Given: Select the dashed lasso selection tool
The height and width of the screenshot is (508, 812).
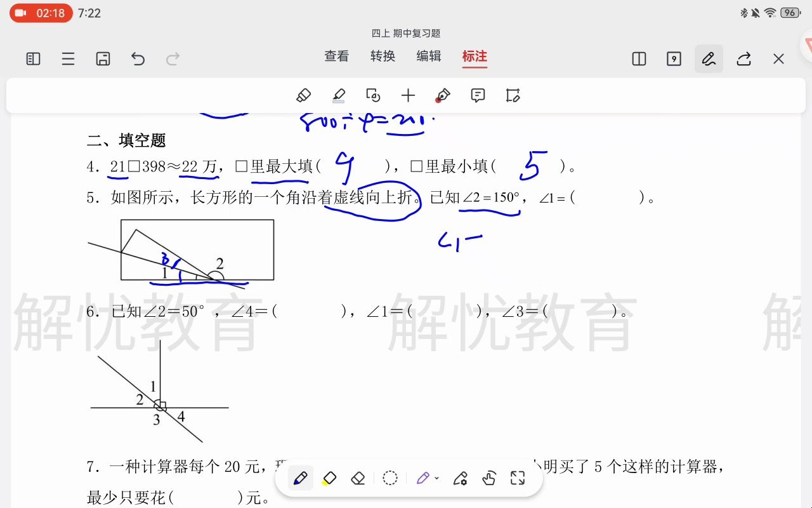Looking at the screenshot, I should pyautogui.click(x=390, y=478).
